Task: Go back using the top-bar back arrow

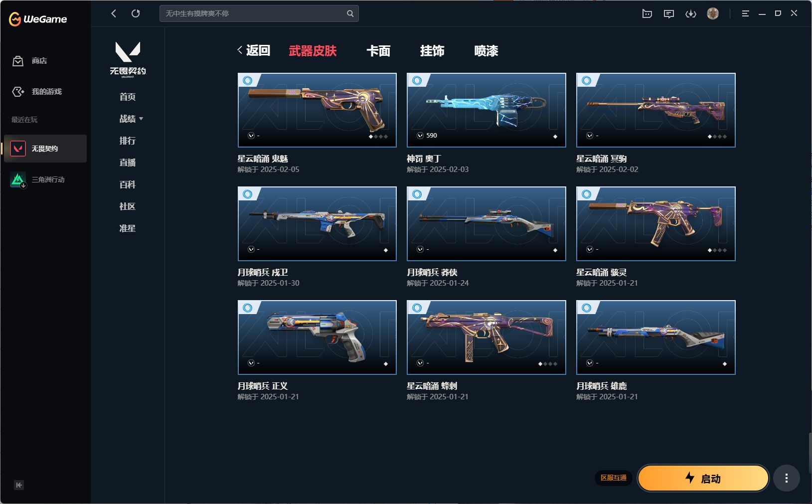Action: (114, 13)
